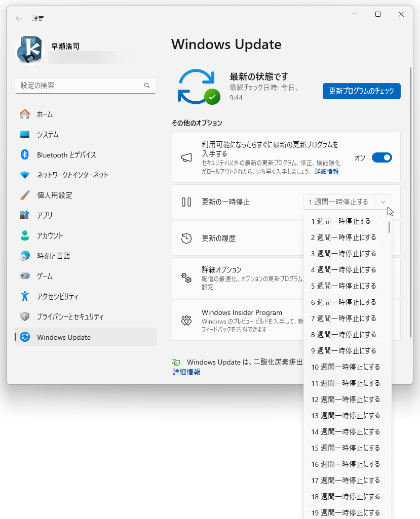Click the 個人用設定 brush icon
The image size is (420, 519).
(x=25, y=195)
